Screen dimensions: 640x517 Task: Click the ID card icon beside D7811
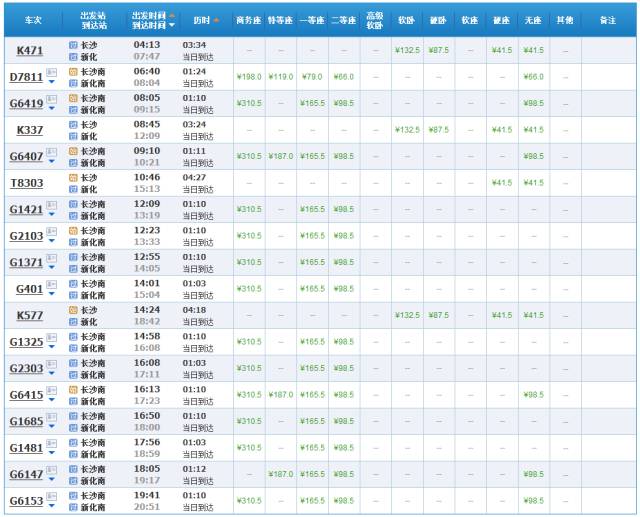pos(51,72)
